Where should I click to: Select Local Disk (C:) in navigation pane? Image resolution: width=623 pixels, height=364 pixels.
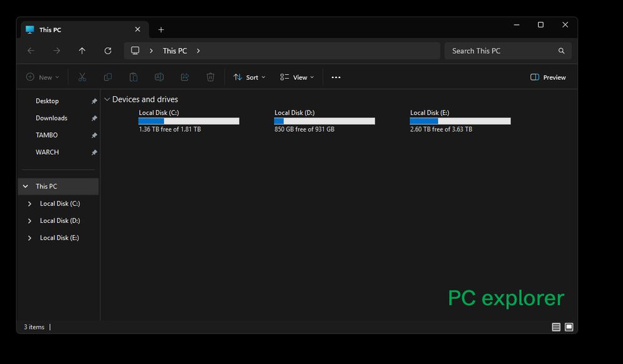[59, 204]
